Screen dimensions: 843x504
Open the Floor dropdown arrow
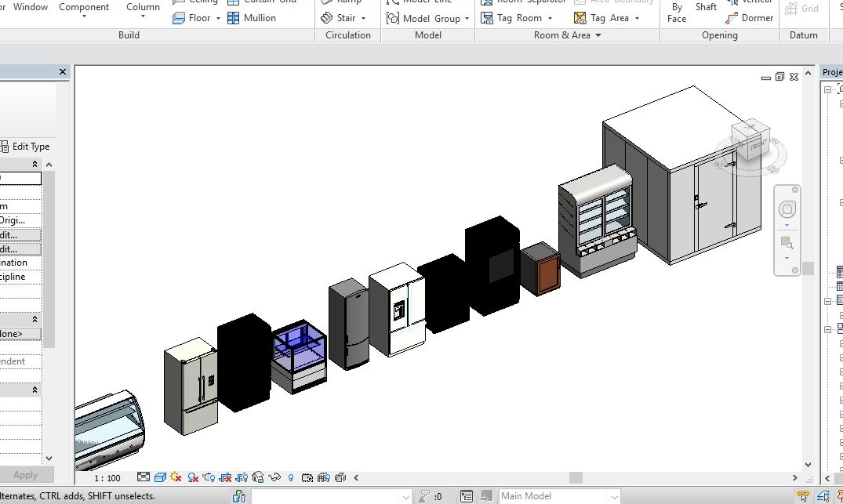[218, 18]
